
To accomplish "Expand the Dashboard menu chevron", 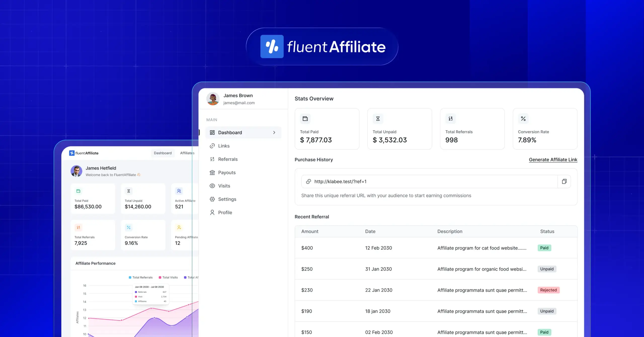I will tap(274, 133).
